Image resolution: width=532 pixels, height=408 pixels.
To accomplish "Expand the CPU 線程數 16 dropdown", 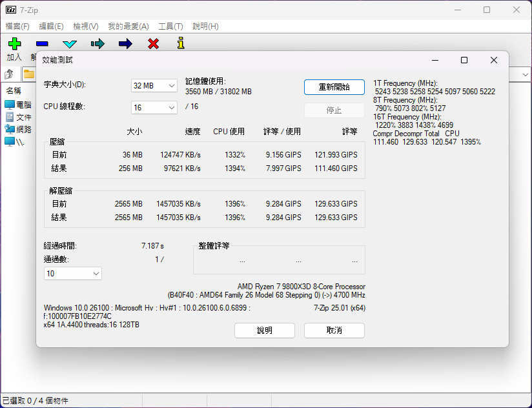I will (154, 107).
